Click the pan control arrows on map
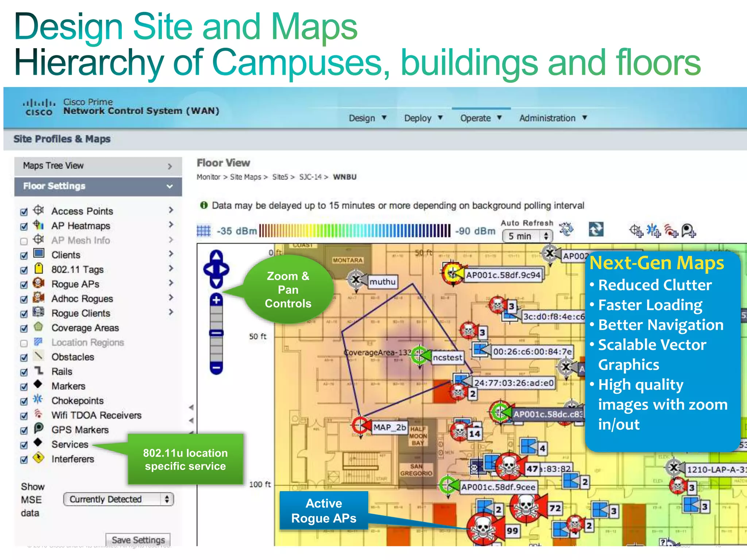The height and width of the screenshot is (560, 747). (x=216, y=269)
